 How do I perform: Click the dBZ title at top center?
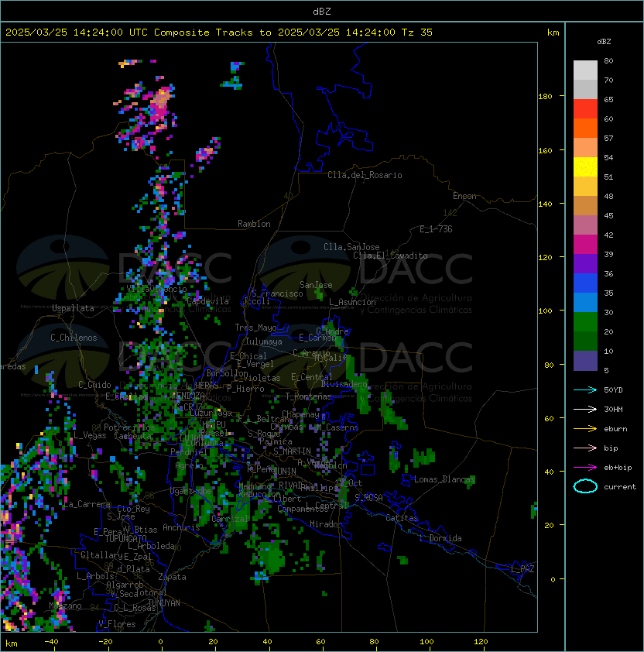pos(322,11)
